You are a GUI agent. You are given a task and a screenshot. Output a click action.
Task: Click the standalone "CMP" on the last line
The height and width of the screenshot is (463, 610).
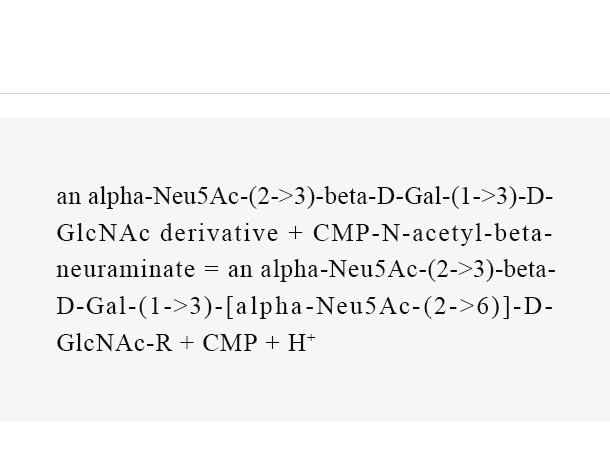[x=230, y=343]
